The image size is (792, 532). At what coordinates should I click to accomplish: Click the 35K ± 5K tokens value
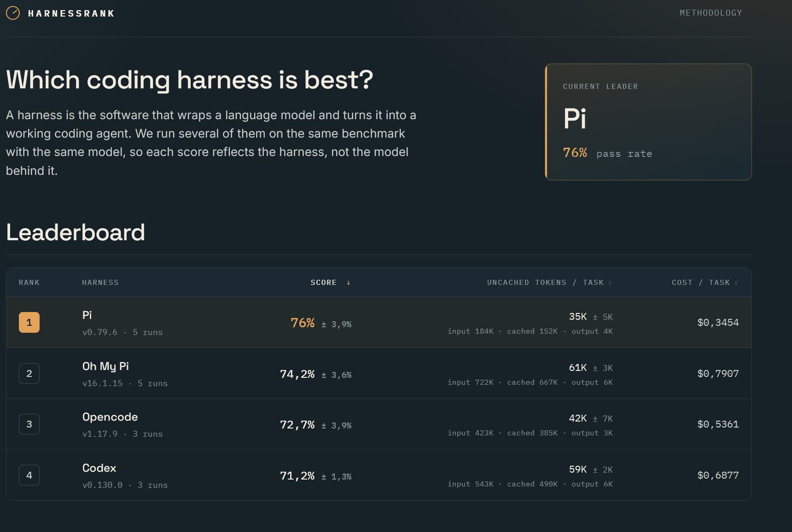click(591, 317)
